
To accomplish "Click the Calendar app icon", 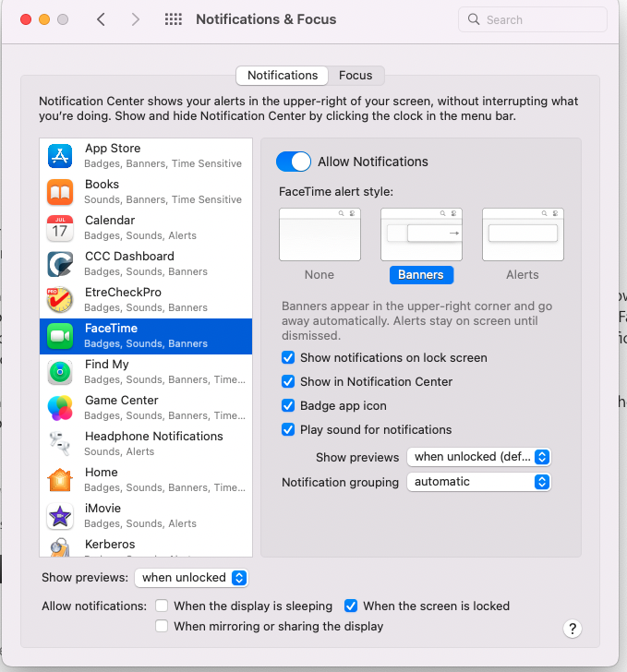I will point(60,228).
